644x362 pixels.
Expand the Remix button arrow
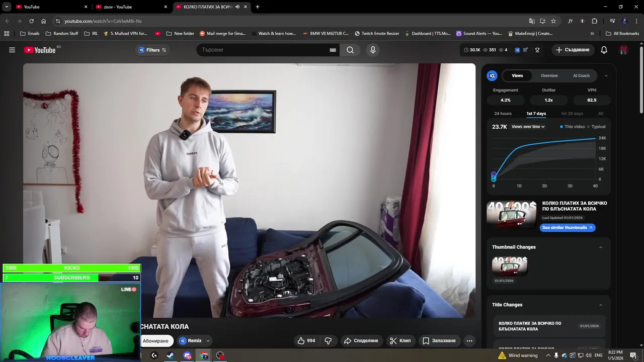[x=208, y=341]
